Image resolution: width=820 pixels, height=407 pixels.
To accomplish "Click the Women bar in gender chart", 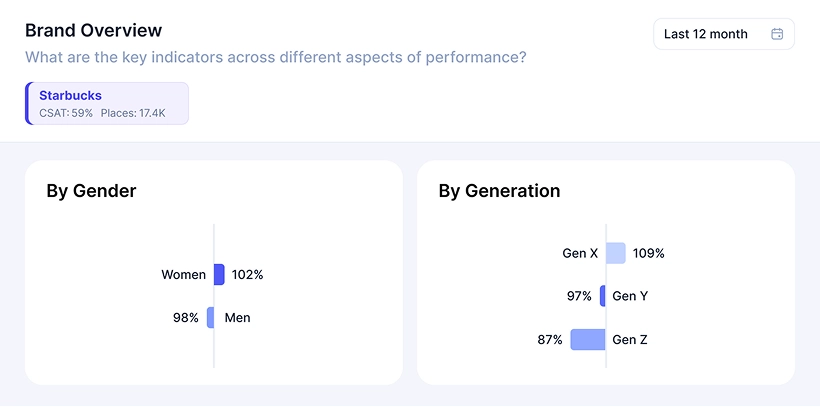I will tap(219, 274).
